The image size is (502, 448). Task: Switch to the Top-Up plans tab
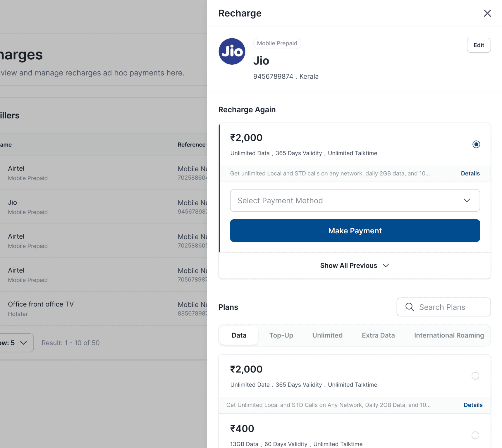tap(281, 335)
